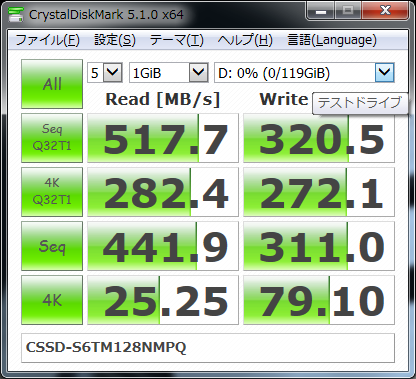
Task: Start the 4K Q32T1 test
Action: [x=52, y=192]
